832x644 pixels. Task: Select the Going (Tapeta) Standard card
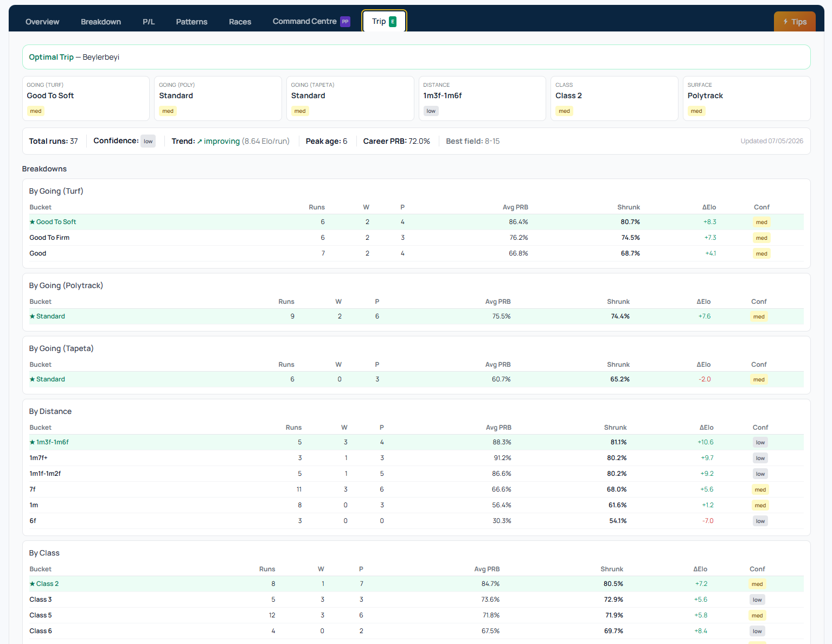click(350, 98)
